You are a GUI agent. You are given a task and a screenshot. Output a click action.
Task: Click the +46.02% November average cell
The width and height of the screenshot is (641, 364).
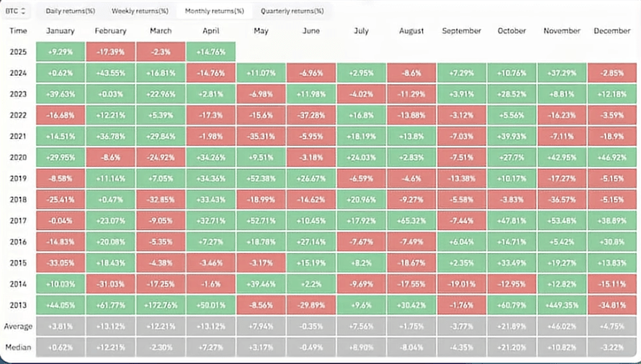click(x=561, y=326)
